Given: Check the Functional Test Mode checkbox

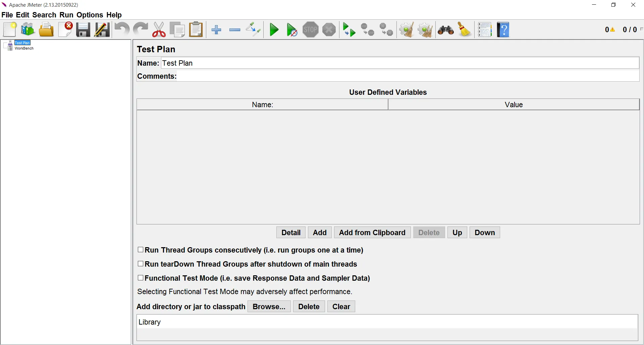Looking at the screenshot, I should point(141,278).
